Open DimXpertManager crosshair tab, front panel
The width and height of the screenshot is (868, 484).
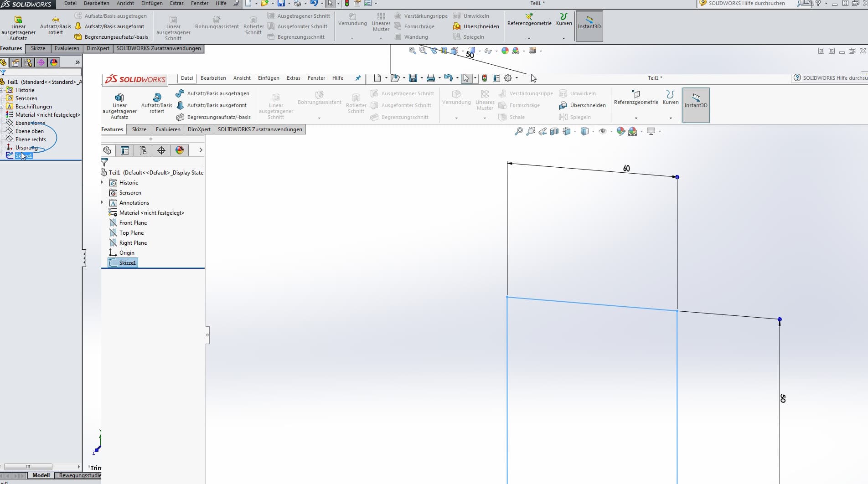coord(161,150)
